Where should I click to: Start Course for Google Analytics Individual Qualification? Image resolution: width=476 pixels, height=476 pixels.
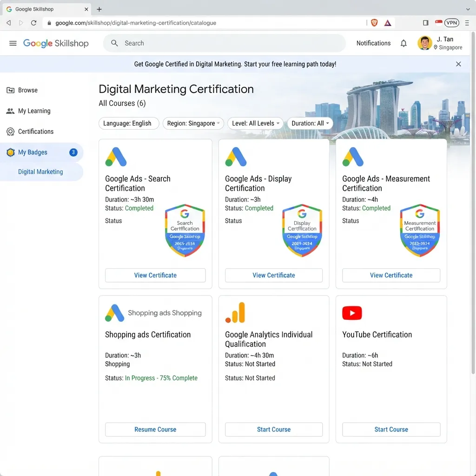point(273,430)
